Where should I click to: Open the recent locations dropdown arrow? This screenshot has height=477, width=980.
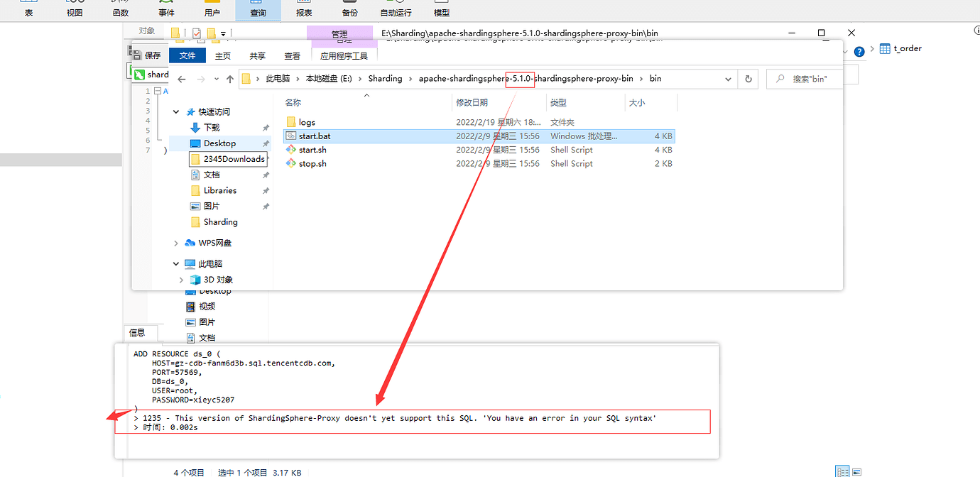[217, 79]
